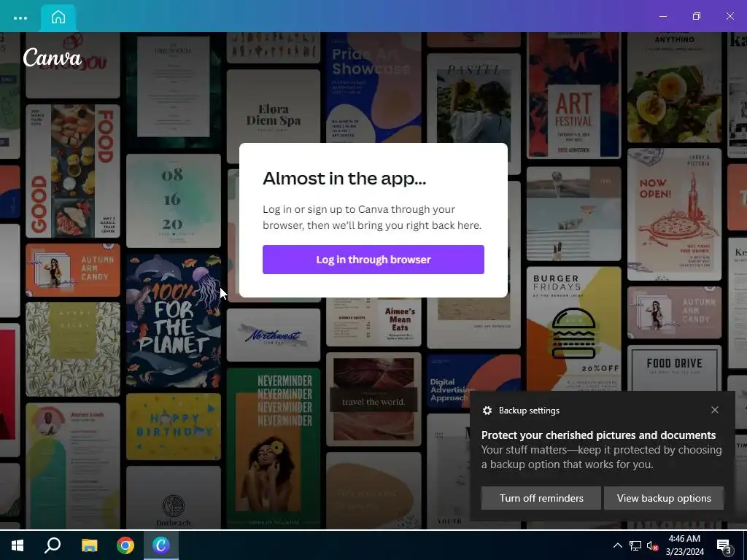Open the Windows Start menu
The height and width of the screenshot is (560, 747).
coord(18,545)
